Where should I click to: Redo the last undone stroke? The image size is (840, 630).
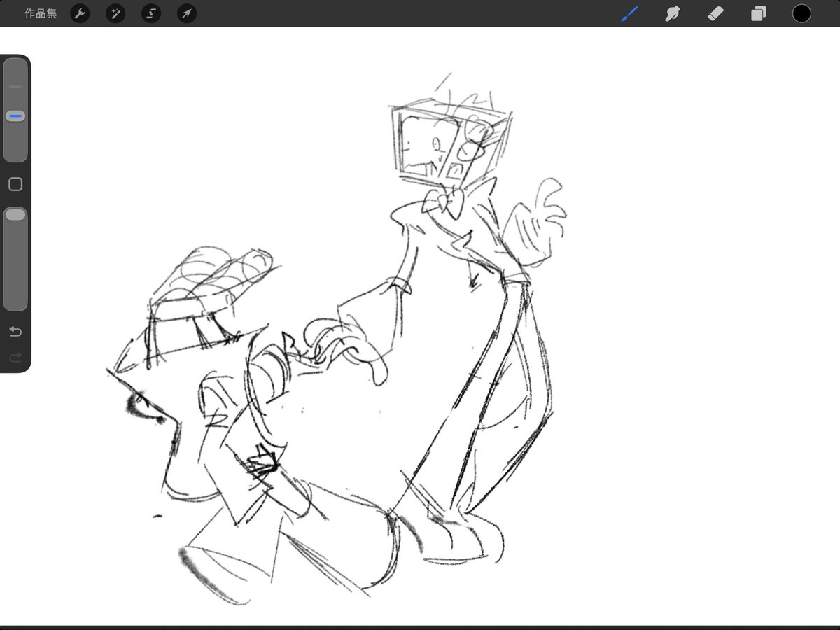15,358
